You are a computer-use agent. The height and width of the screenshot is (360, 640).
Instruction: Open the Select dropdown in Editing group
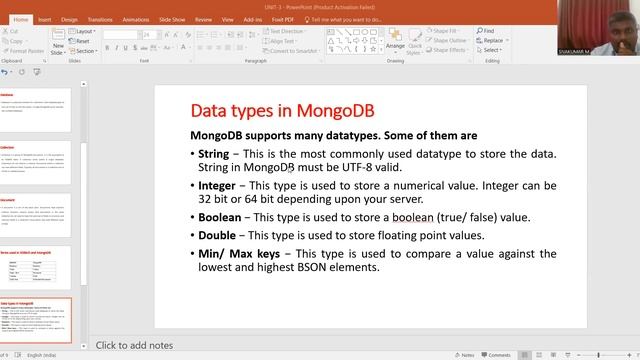489,50
